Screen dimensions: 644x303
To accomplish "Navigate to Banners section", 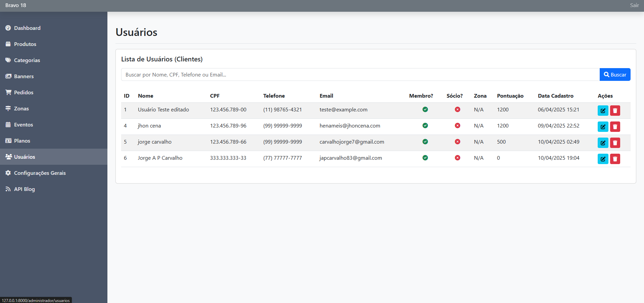I will [54, 76].
